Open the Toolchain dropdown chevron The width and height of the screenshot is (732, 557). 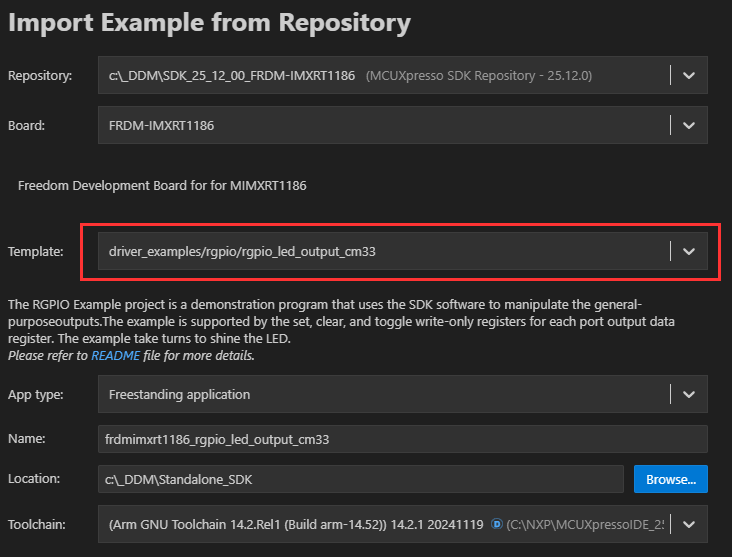[x=689, y=524]
